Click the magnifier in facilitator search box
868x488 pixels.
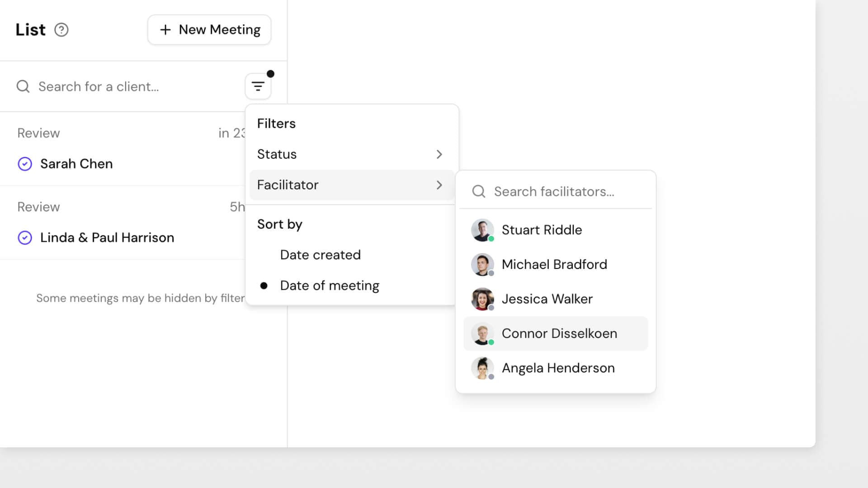tap(478, 192)
